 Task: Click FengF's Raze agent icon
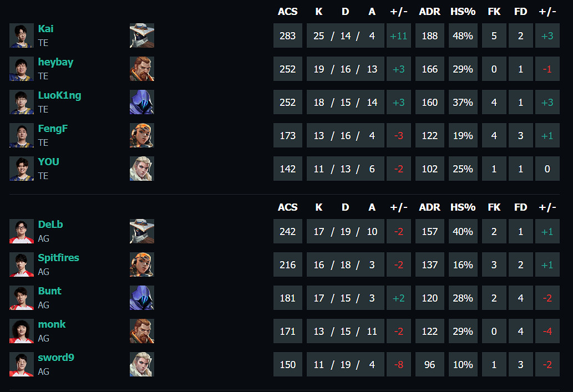(x=142, y=135)
